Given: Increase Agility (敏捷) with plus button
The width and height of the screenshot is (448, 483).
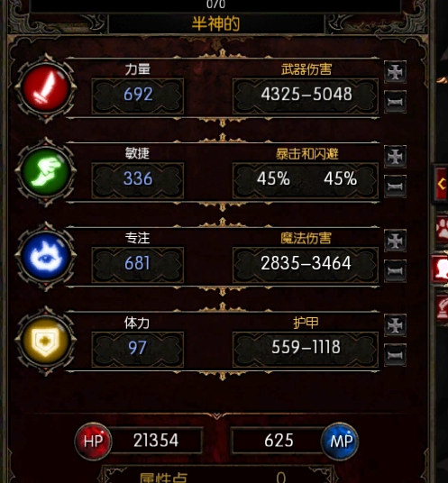Looking at the screenshot, I should 395,157.
